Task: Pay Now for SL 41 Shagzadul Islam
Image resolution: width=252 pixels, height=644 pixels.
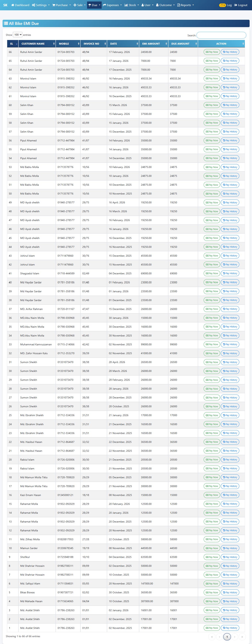Action: tap(212, 273)
